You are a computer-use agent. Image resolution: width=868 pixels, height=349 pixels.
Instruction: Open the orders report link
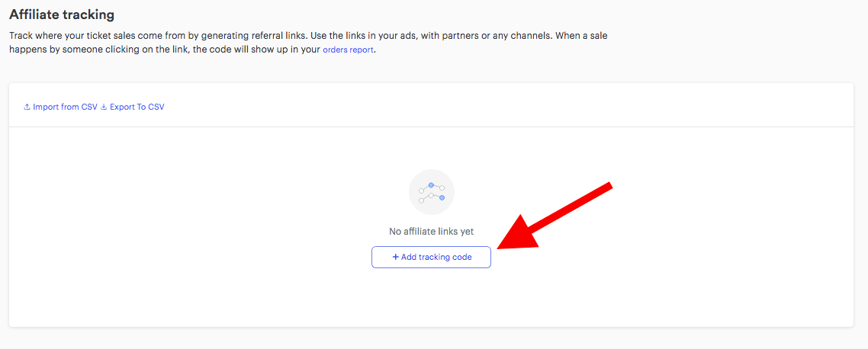click(x=349, y=50)
